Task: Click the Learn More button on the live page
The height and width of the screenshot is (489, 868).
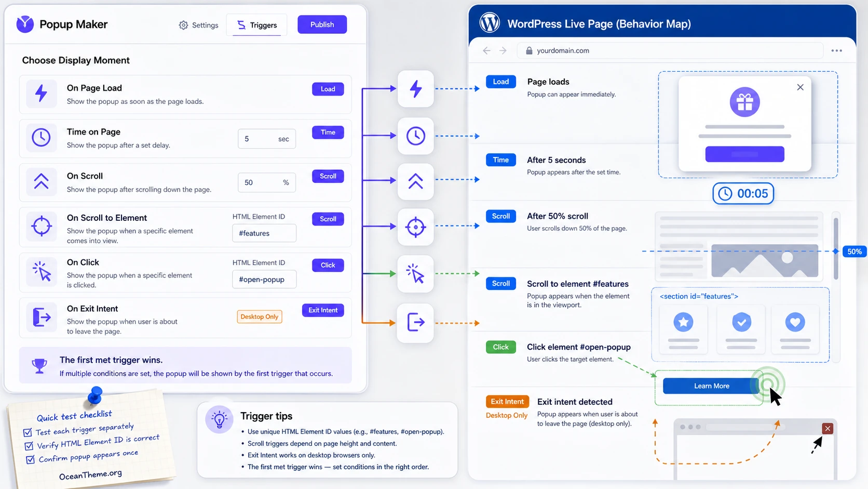Action: coord(711,386)
